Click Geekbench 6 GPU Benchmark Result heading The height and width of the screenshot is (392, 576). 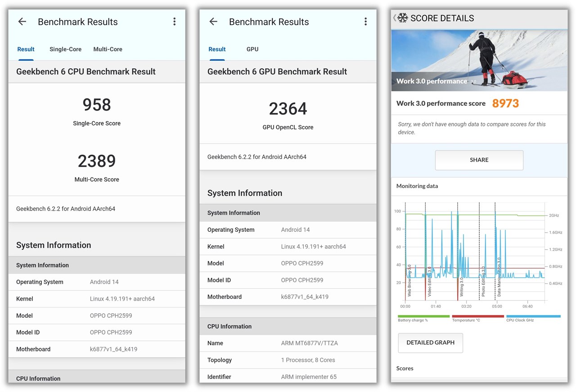[277, 72]
